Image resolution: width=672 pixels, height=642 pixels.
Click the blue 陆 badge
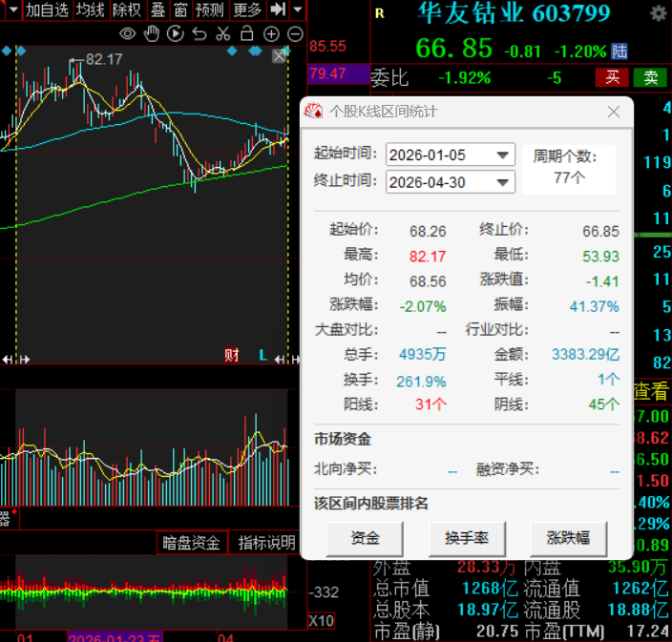[x=619, y=52]
